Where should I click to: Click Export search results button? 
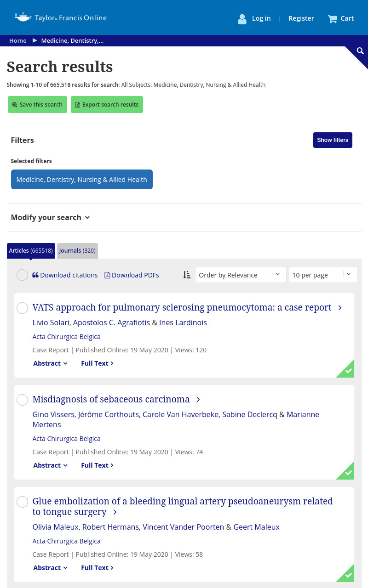pos(107,104)
